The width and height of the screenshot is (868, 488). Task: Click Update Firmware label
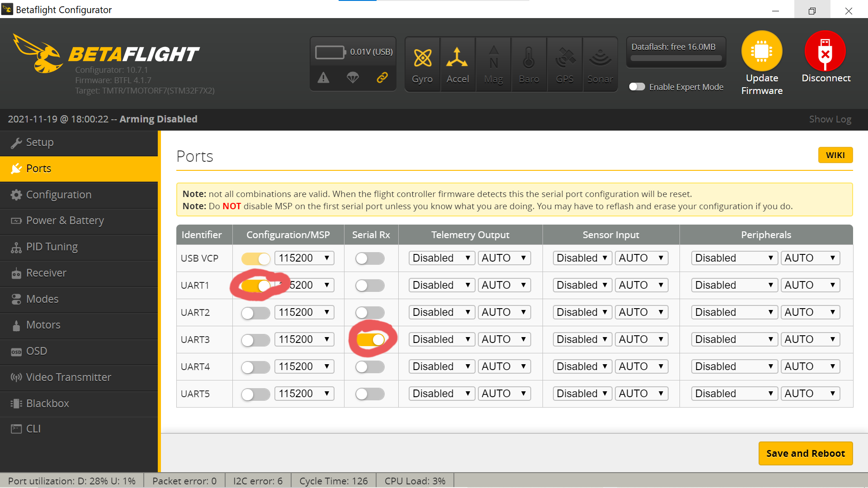click(762, 84)
